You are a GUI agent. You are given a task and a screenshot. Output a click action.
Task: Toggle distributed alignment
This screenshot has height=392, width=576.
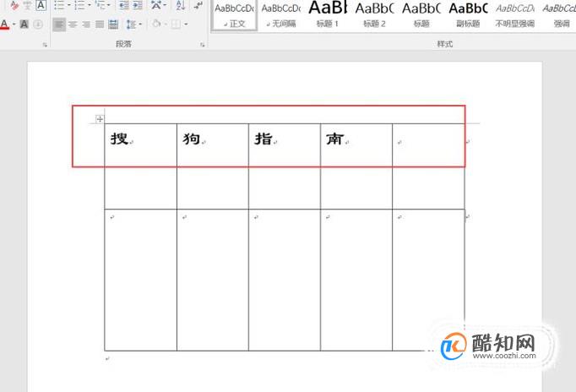point(113,24)
